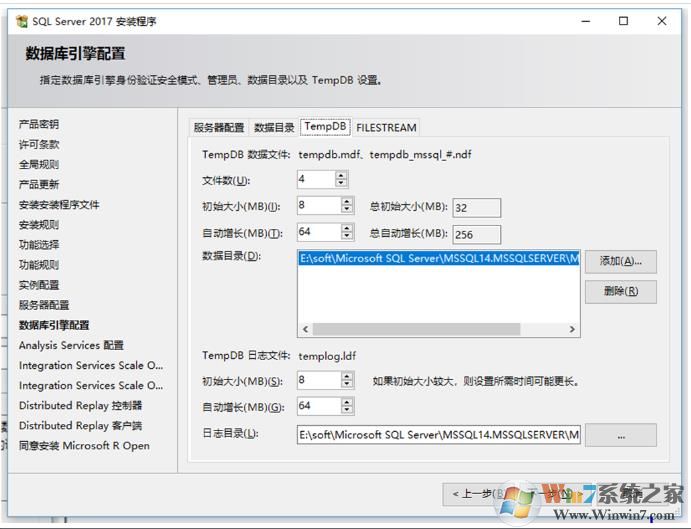This screenshot has width=691, height=529.
Task: Click the SQL Server installer title icon
Action: coord(22,21)
